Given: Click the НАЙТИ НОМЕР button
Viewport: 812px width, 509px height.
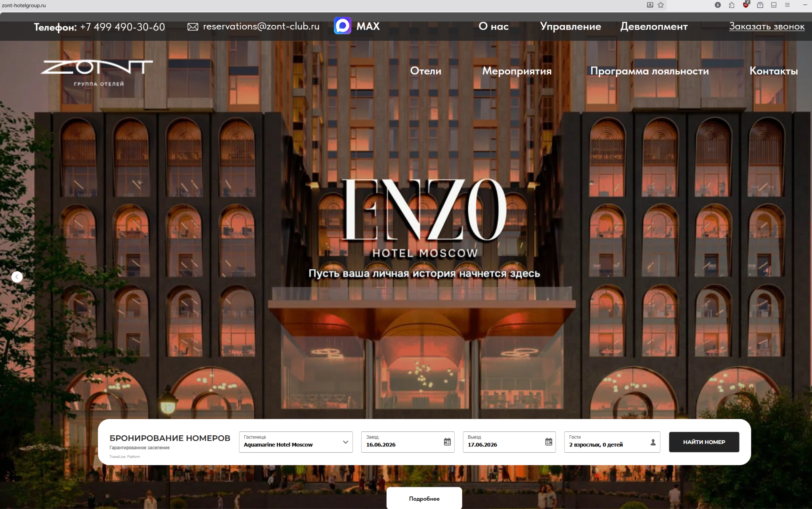Looking at the screenshot, I should 704,442.
